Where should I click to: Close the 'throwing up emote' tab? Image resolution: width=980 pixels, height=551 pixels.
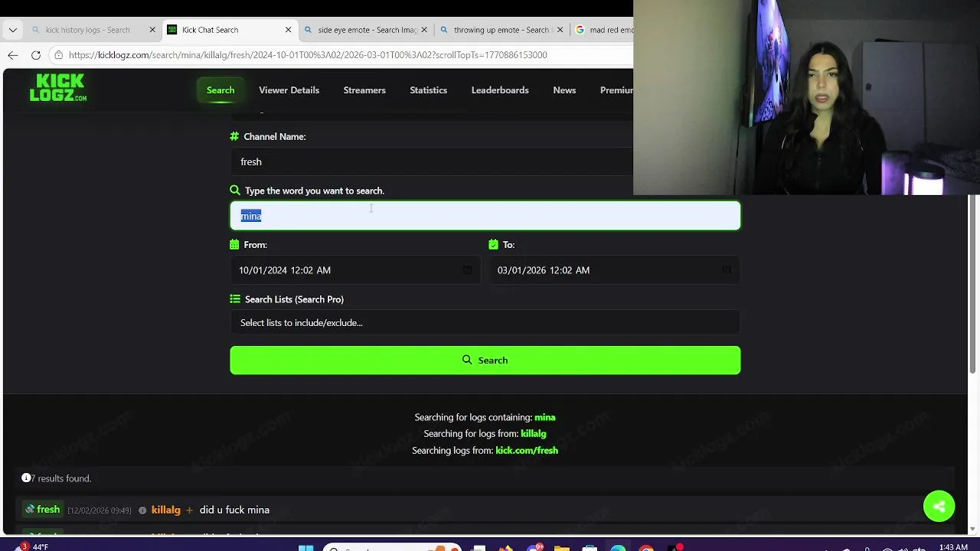pyautogui.click(x=560, y=30)
